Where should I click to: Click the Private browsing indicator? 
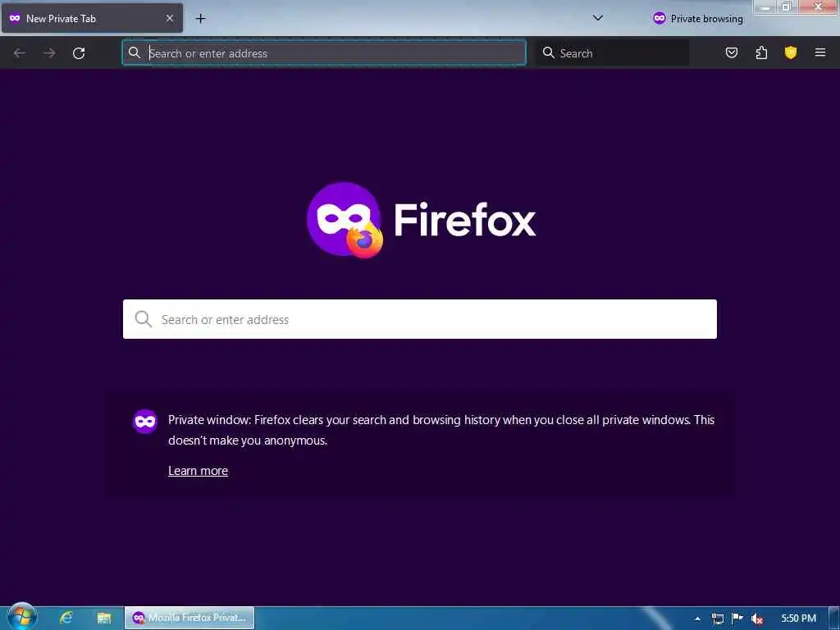(698, 19)
